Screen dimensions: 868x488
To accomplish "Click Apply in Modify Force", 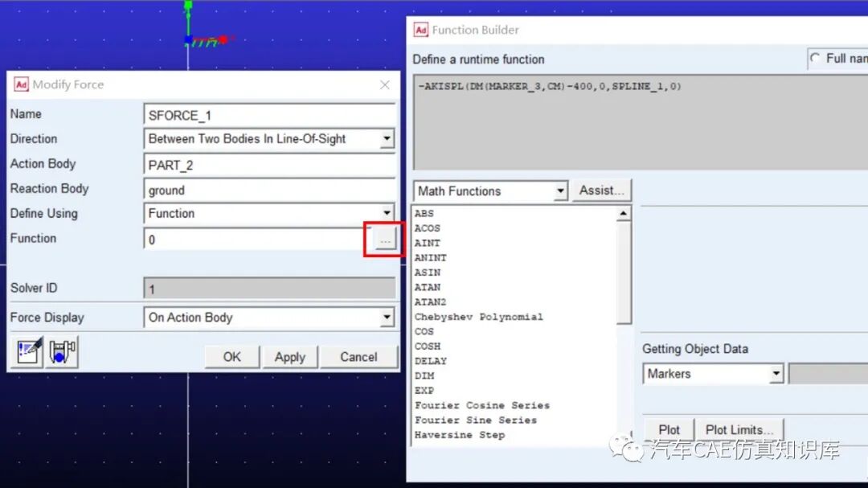I will (290, 357).
